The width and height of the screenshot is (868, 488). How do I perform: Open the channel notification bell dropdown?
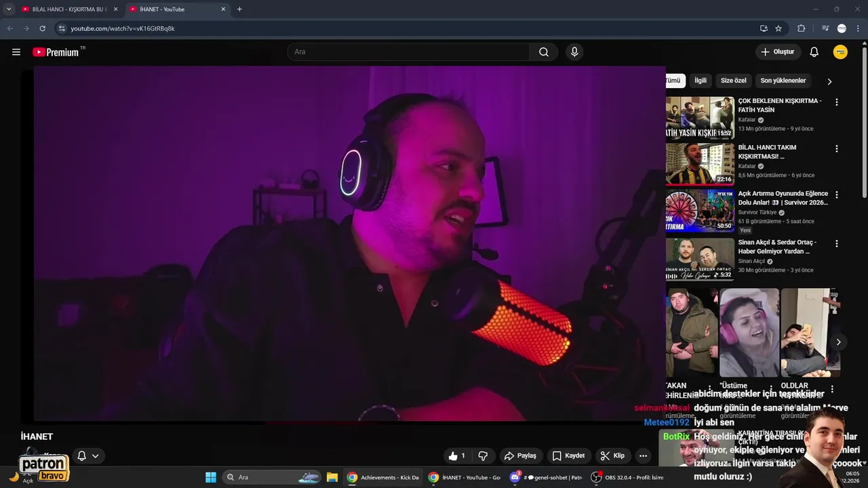point(88,456)
